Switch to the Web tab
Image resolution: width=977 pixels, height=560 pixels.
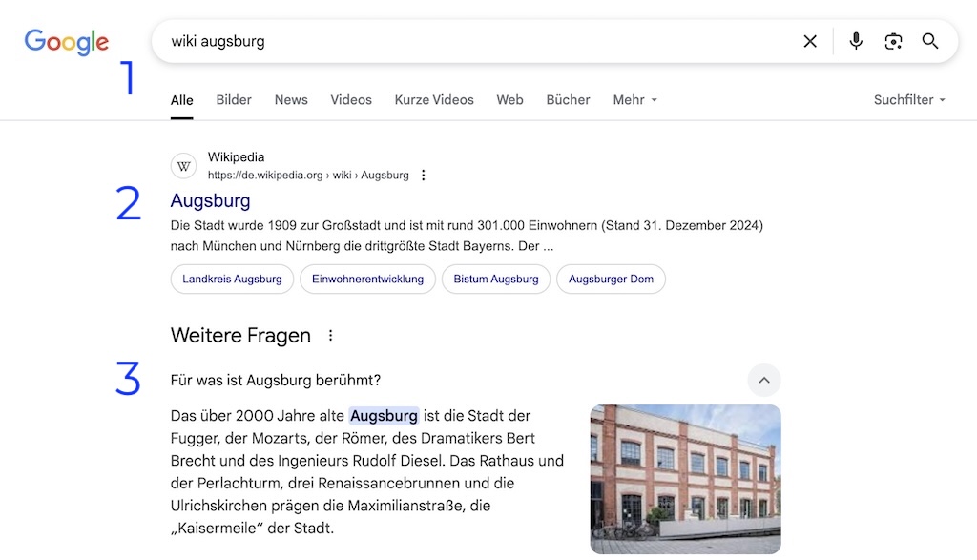(x=509, y=100)
